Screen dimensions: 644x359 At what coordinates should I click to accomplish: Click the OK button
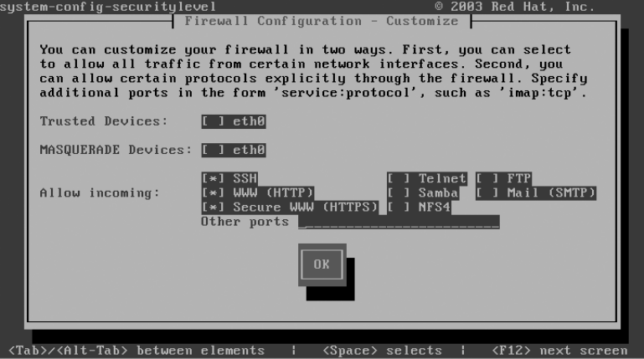coord(322,264)
